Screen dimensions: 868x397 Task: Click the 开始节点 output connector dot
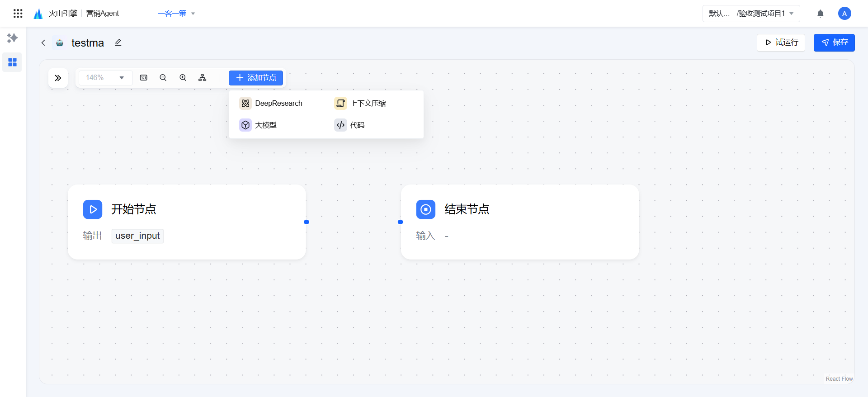tap(307, 222)
